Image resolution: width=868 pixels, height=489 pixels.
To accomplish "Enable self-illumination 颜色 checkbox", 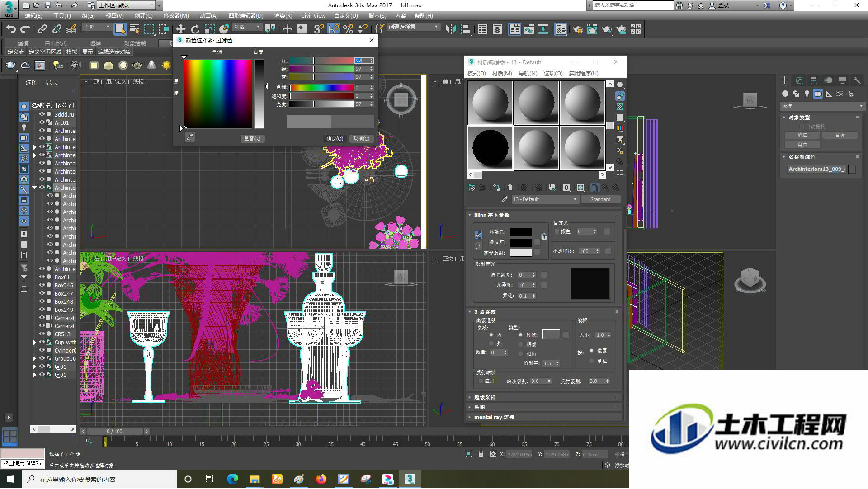I will tap(557, 231).
